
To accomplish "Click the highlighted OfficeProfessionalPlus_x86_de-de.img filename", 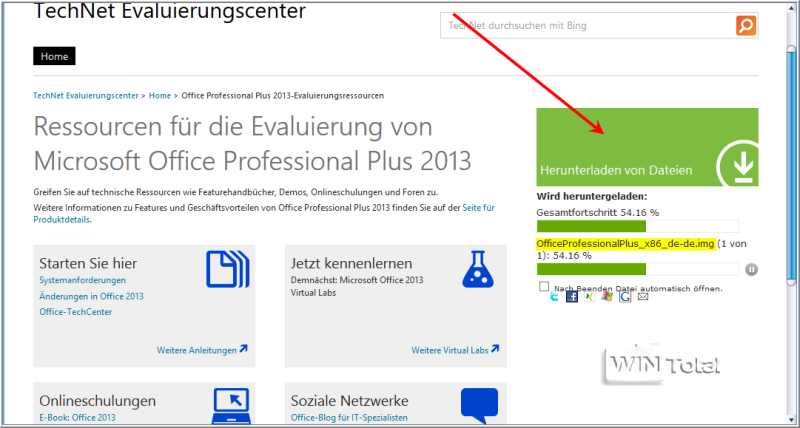I will [626, 243].
